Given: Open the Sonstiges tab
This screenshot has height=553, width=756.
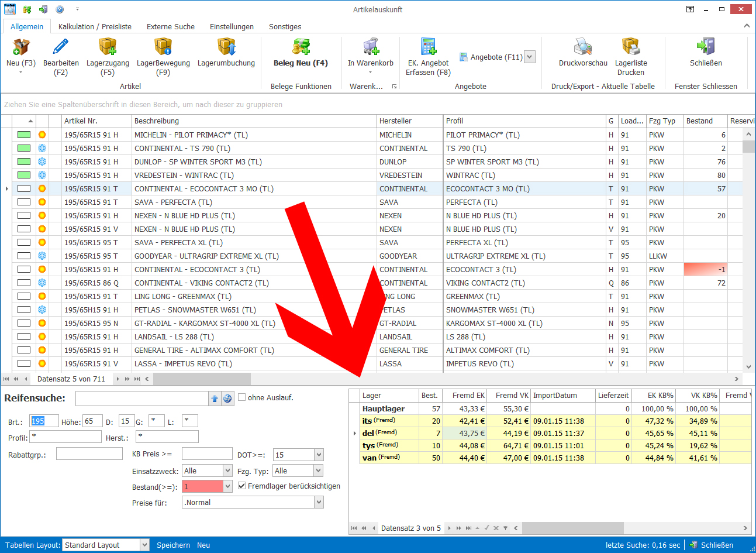Looking at the screenshot, I should (x=285, y=26).
